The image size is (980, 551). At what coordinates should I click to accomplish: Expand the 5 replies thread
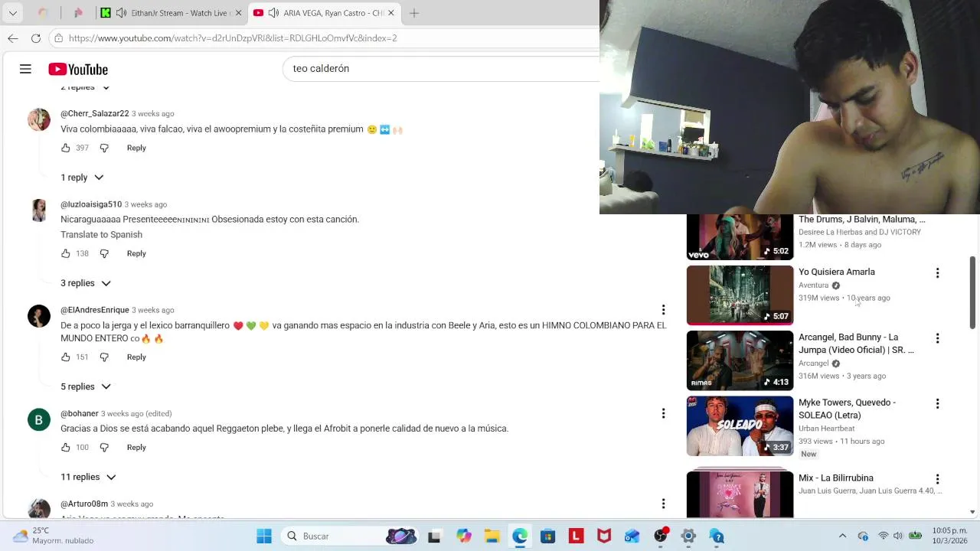tap(86, 386)
